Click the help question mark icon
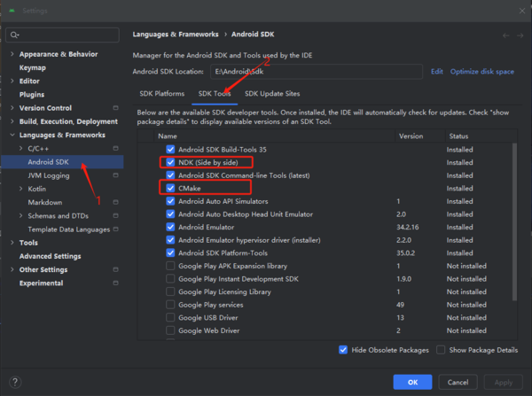 click(16, 382)
